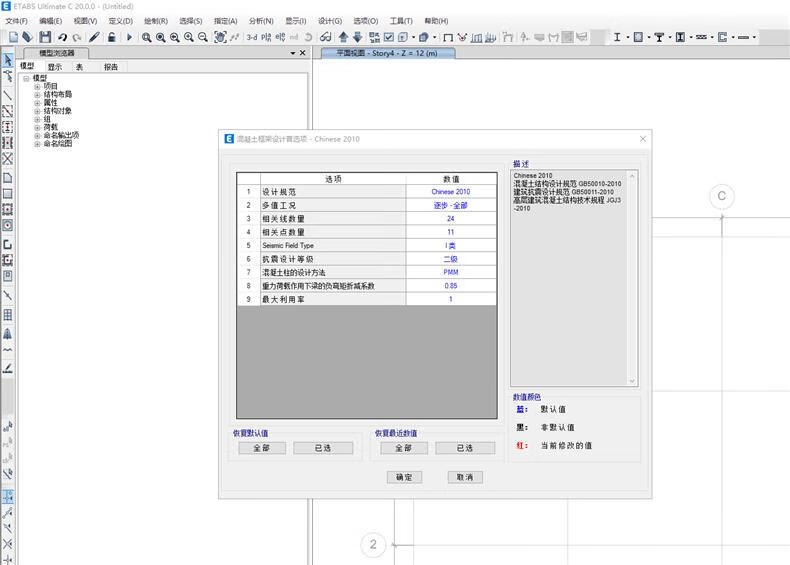Open the 设计规范 value Chinese 2010 dropdown
Image resolution: width=790 pixels, height=565 pixels.
[x=450, y=191]
